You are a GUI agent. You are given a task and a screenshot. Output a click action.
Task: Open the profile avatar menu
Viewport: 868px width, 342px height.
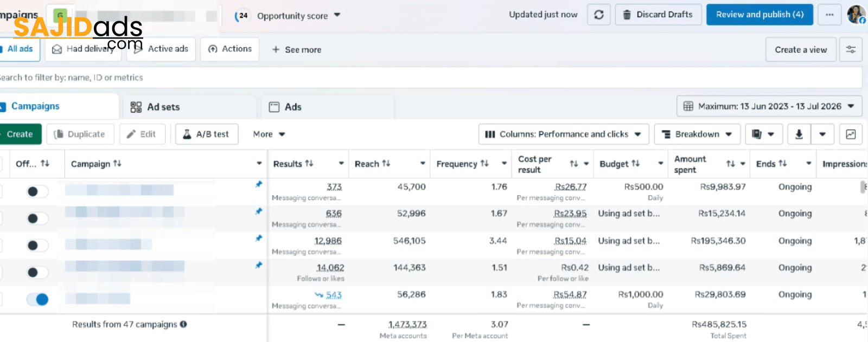[x=857, y=15]
